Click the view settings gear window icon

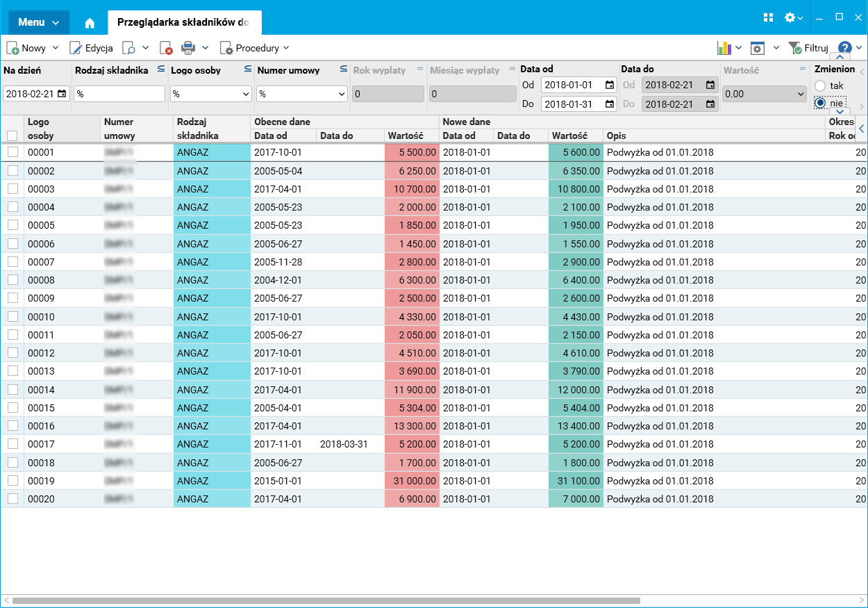[x=758, y=48]
